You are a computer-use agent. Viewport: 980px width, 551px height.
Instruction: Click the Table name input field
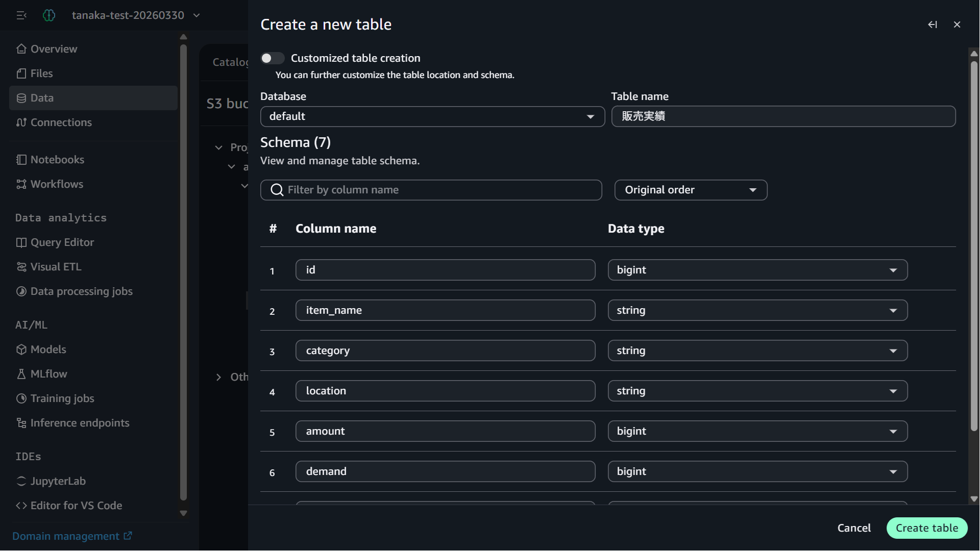pos(783,116)
